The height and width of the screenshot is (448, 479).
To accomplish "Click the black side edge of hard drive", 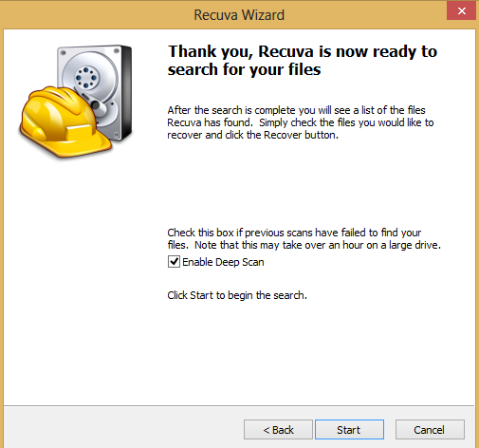I will pyautogui.click(x=126, y=93).
